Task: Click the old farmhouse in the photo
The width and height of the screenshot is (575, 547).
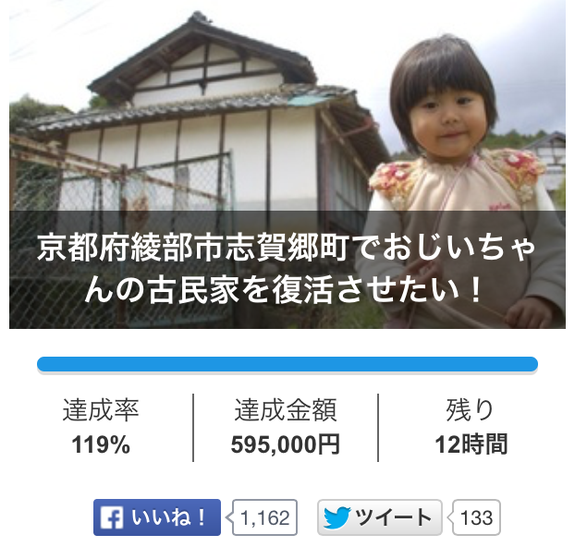Action: [x=205, y=121]
